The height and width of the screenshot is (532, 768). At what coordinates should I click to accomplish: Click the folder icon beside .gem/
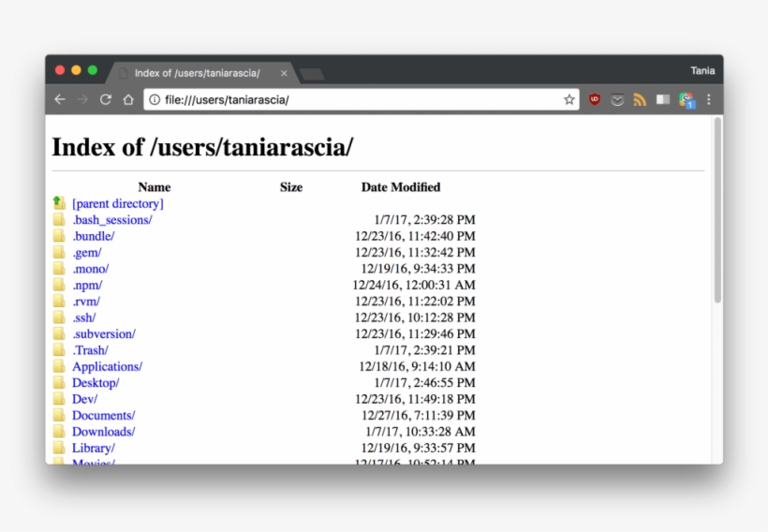pyautogui.click(x=59, y=252)
